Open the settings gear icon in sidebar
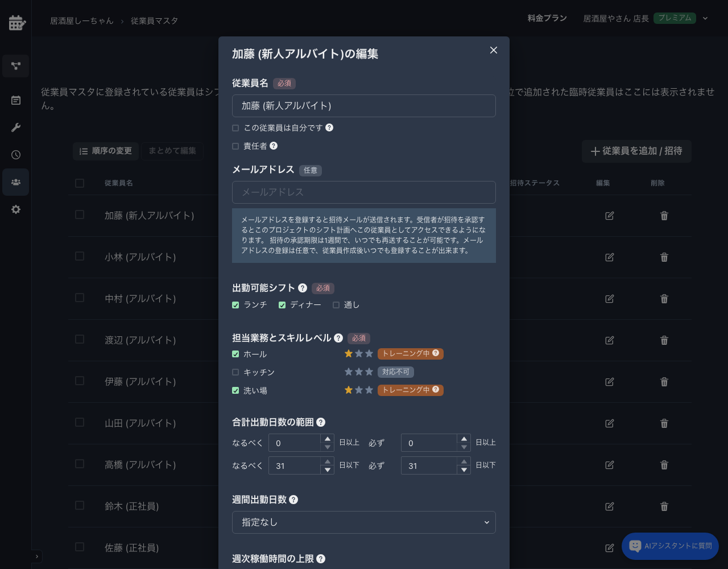This screenshot has width=728, height=569. tap(15, 209)
